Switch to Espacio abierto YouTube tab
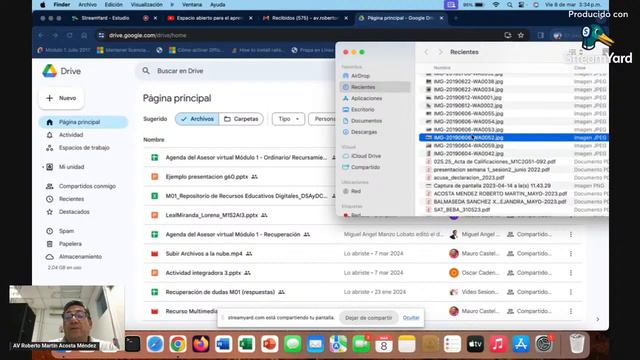 tap(209, 18)
